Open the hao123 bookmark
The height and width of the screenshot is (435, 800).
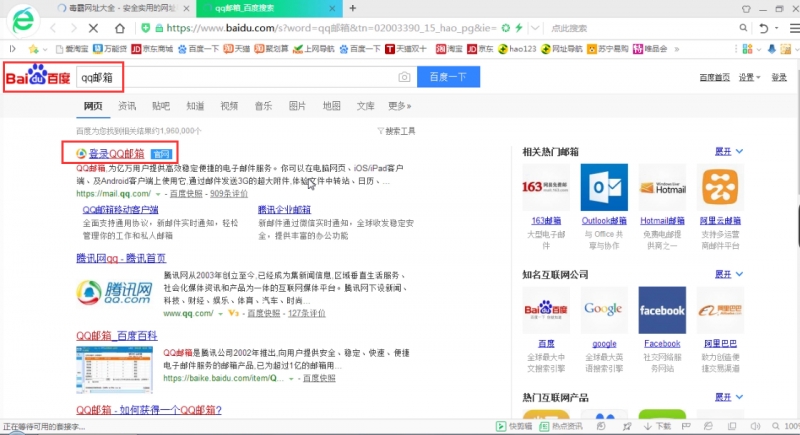[517, 49]
